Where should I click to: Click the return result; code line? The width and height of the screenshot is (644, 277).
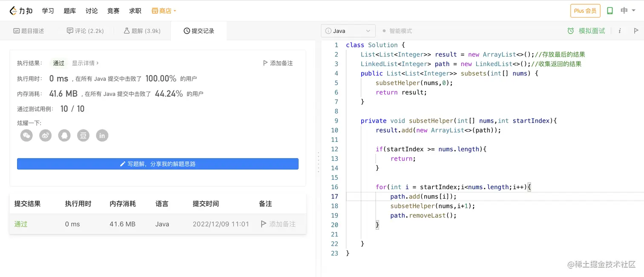(x=401, y=92)
